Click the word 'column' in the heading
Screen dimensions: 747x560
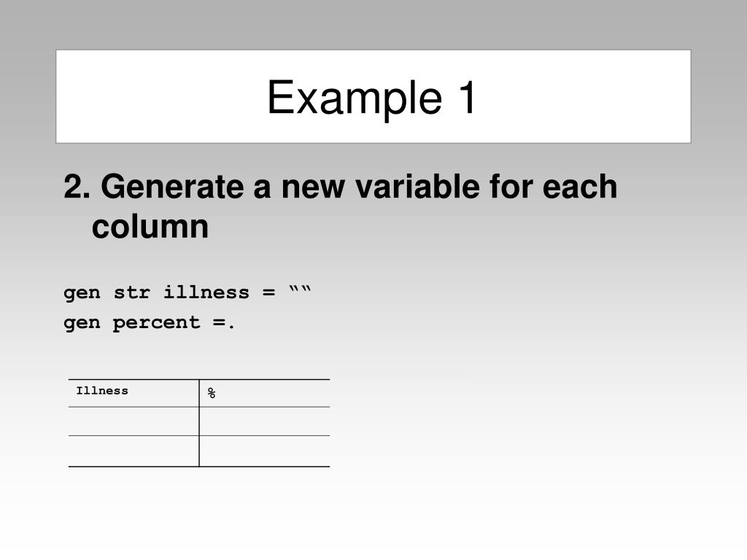click(x=150, y=227)
